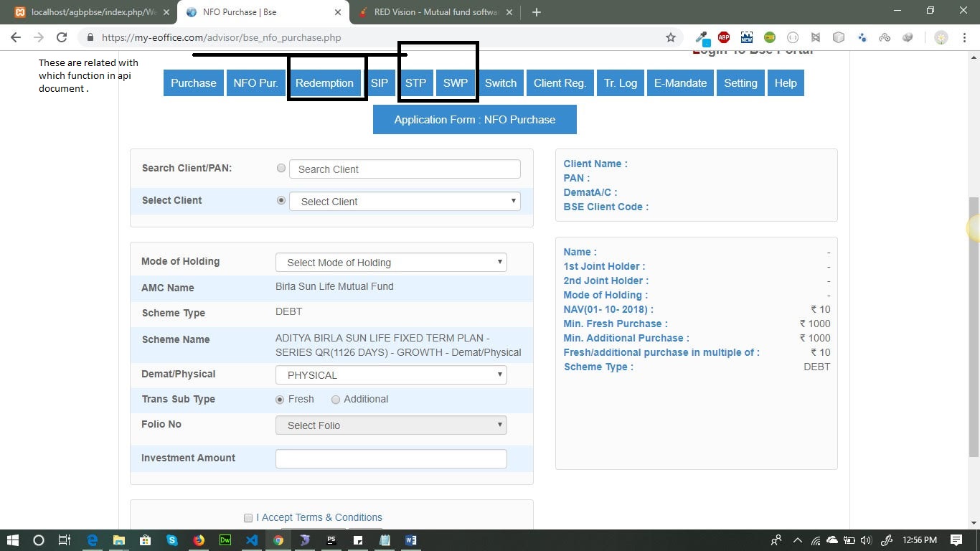Expand the Select Client dropdown
The image size is (980, 551).
(405, 202)
